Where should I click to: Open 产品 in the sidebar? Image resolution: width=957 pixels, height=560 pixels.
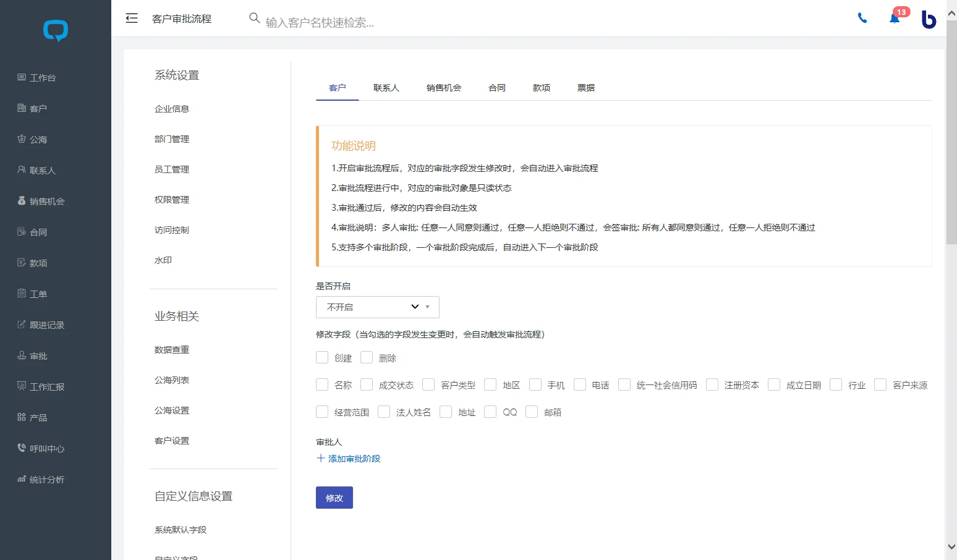point(32,417)
